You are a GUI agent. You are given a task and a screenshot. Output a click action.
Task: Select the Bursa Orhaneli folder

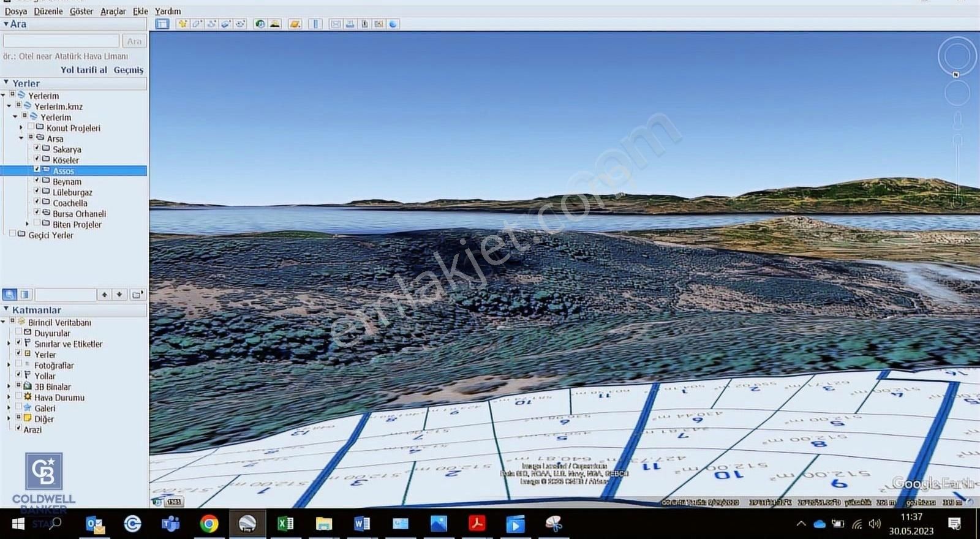(x=79, y=214)
